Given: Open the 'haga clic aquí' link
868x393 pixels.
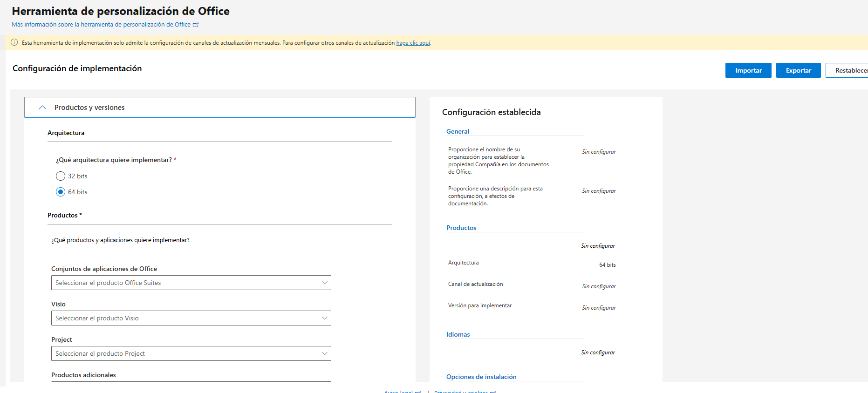Looking at the screenshot, I should (413, 43).
